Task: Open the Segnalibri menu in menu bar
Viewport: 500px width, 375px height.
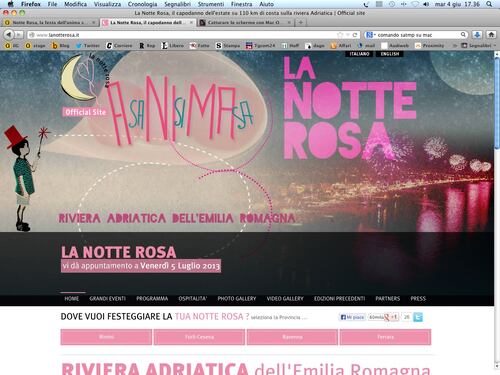Action: (177, 4)
